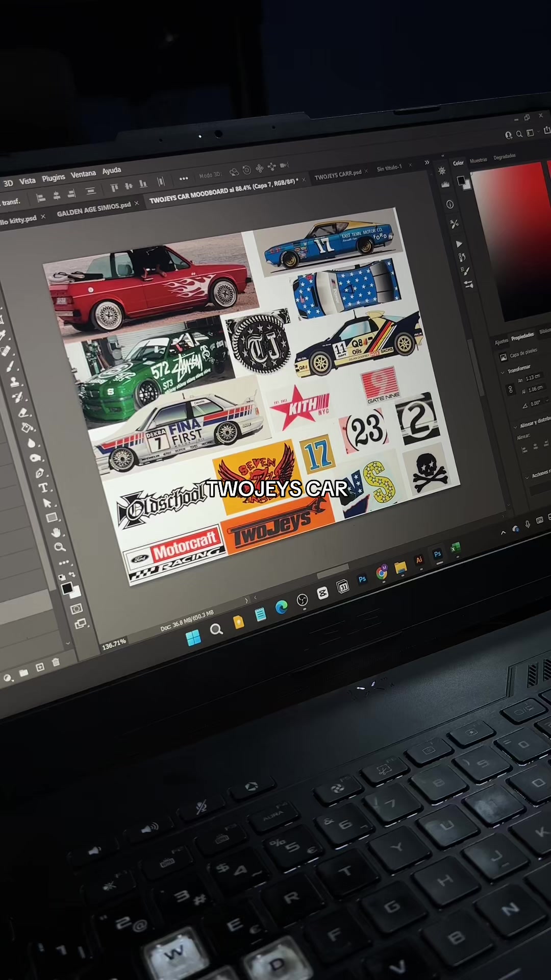
Task: Select the Path Selection arrow tool
Action: [47, 503]
